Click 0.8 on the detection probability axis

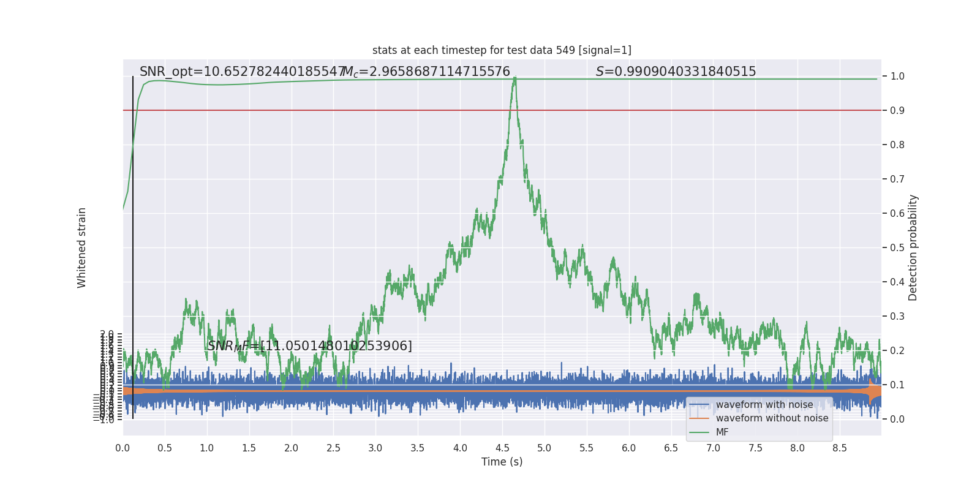(x=897, y=145)
